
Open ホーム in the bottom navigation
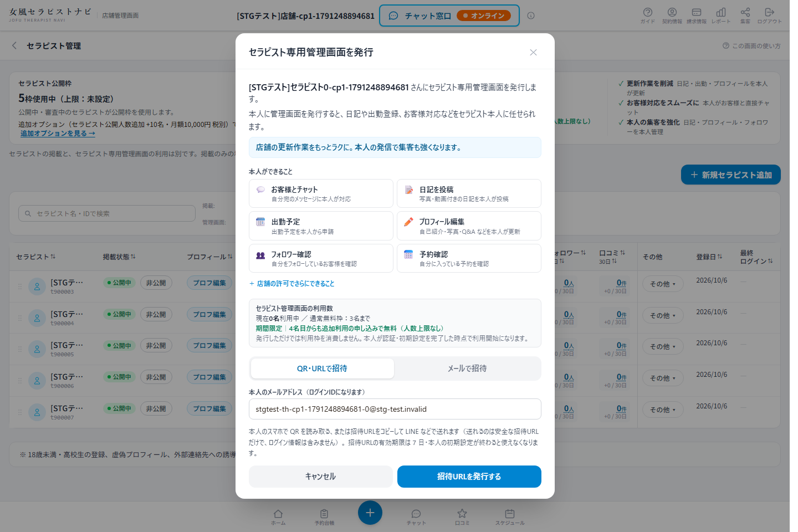point(278,517)
